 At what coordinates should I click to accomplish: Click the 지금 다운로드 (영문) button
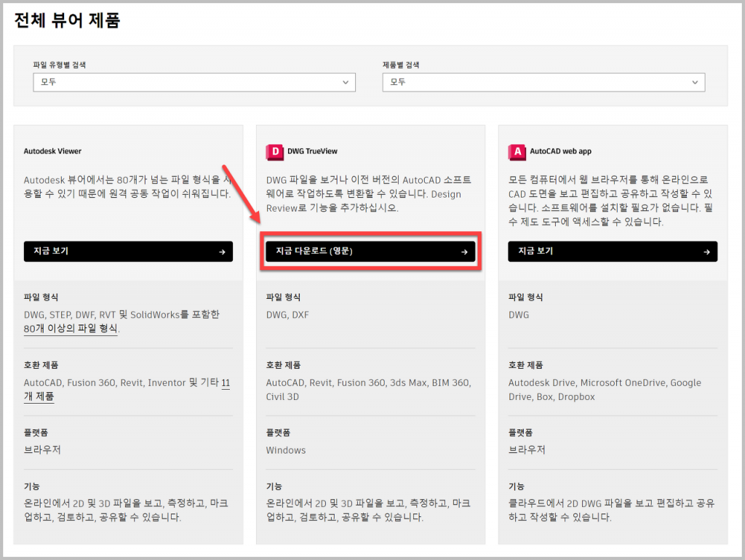[x=370, y=251]
